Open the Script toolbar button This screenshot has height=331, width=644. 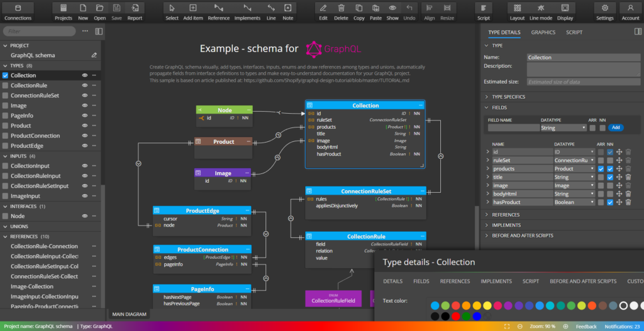pos(484,12)
